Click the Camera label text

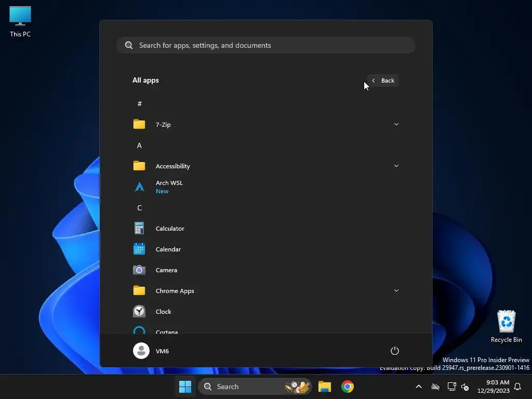[166, 270]
